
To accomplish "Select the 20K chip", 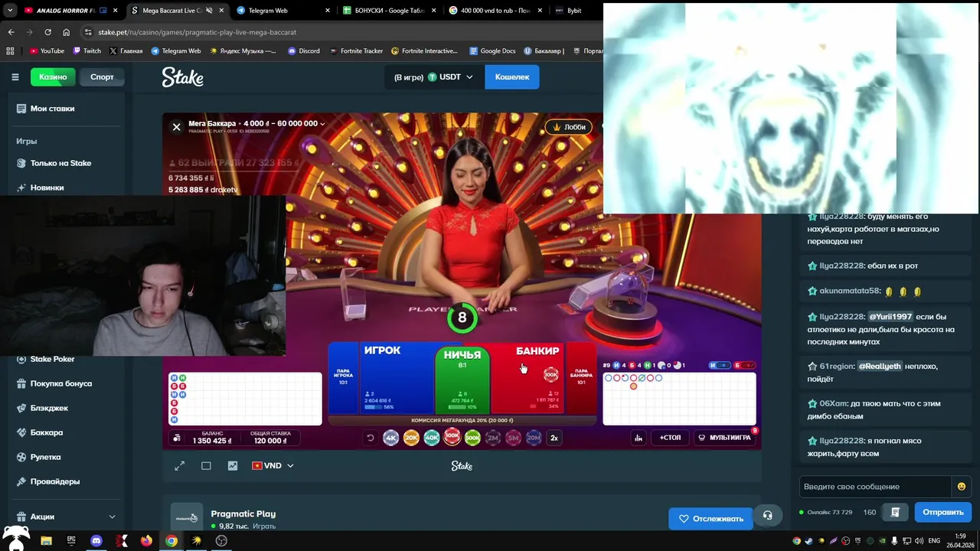I will 411,438.
